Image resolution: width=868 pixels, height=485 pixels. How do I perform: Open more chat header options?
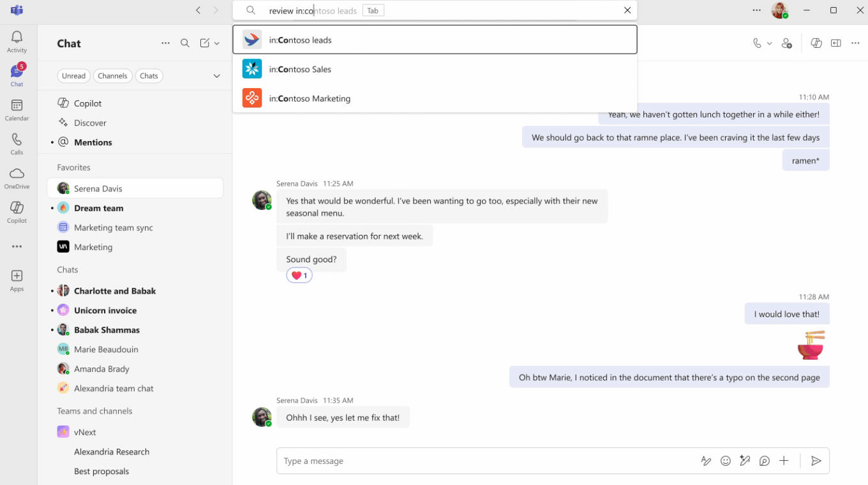856,43
